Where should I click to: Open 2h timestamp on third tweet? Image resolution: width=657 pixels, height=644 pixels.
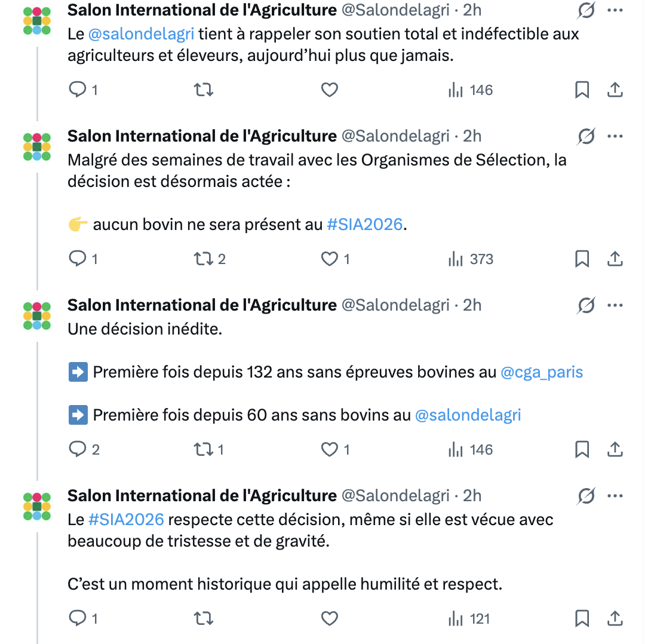(472, 305)
